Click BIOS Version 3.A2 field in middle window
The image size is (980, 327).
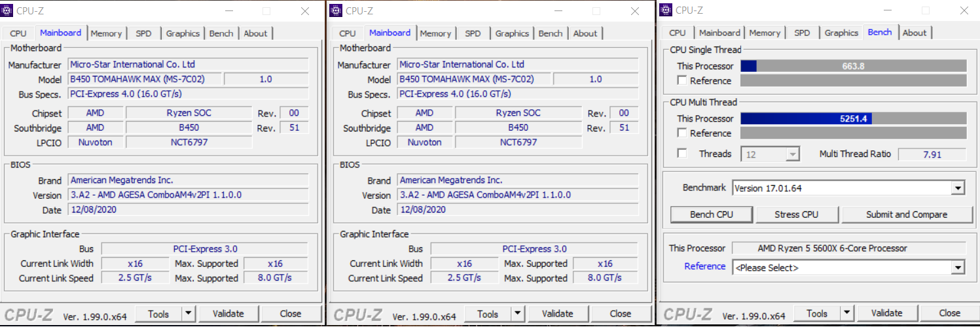(517, 195)
